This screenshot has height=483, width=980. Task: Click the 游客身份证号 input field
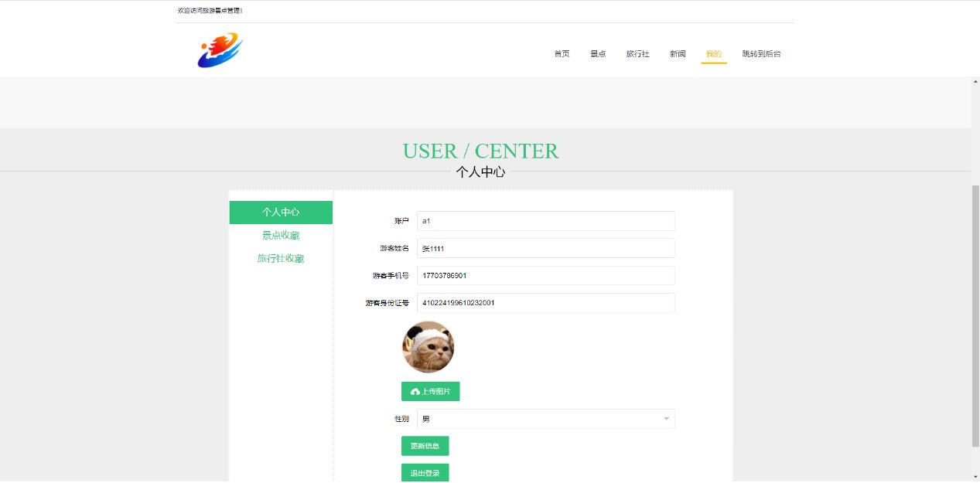point(546,303)
